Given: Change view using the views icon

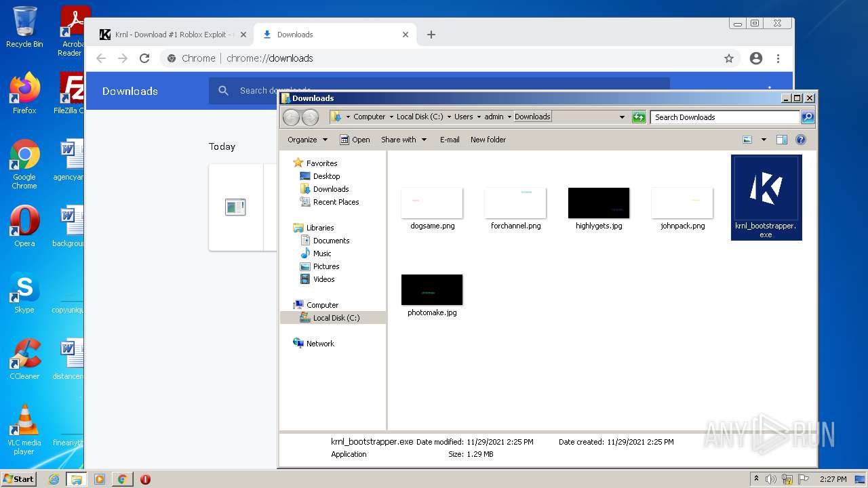Looking at the screenshot, I should tap(747, 140).
